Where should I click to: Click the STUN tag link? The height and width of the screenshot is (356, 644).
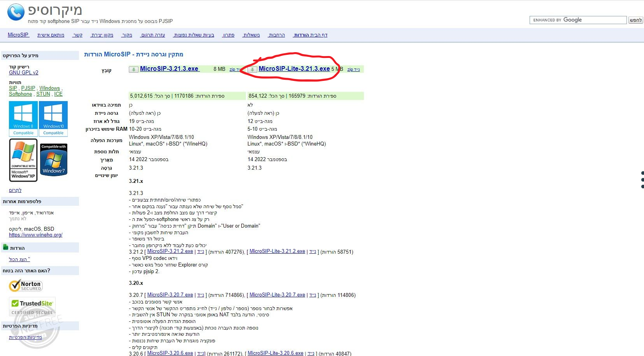tap(43, 94)
